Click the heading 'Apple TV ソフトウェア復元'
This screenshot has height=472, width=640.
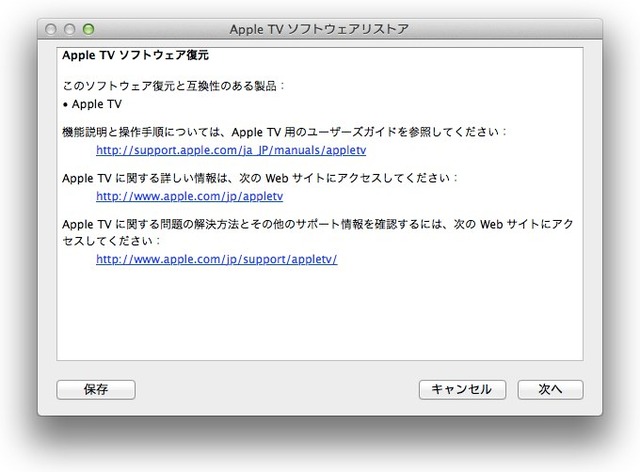[x=135, y=55]
